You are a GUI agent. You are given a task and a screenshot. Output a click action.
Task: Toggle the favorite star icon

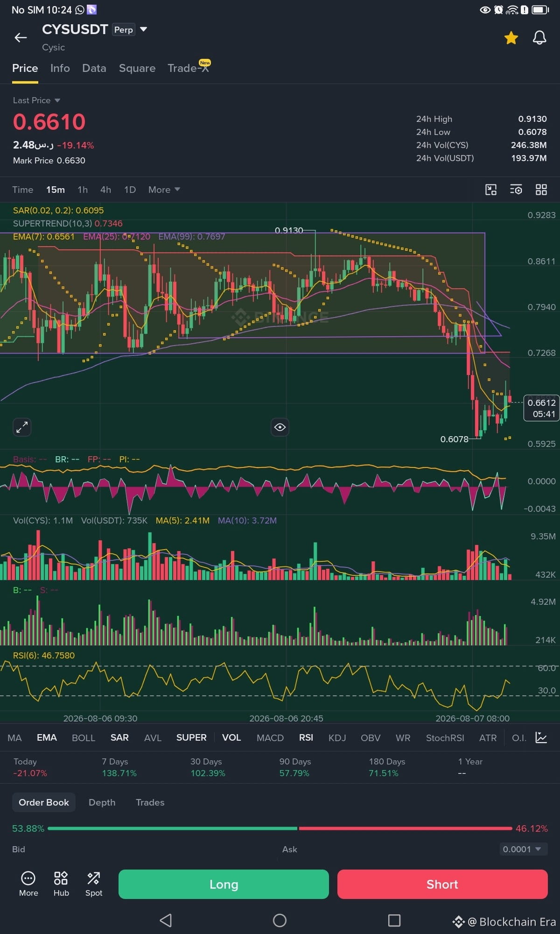click(511, 38)
